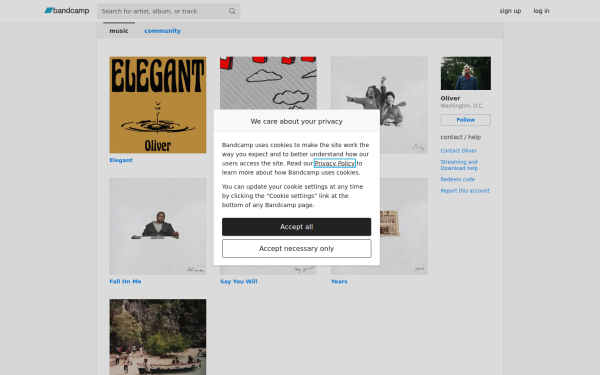Switch to the community tab
This screenshot has width=600, height=375.
(162, 31)
